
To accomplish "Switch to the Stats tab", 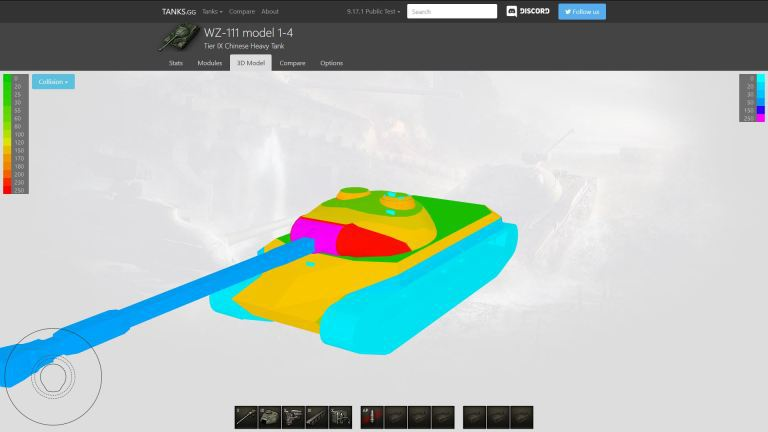I will click(176, 63).
